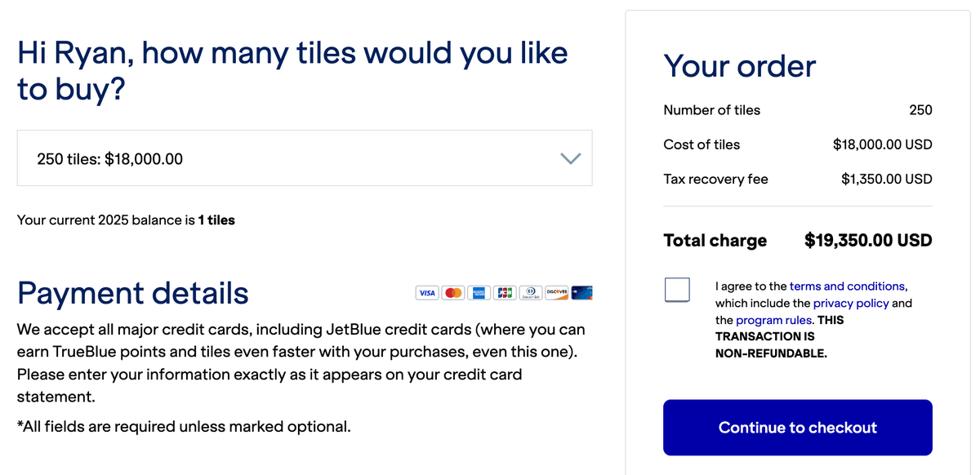View the privacy policy

point(851,303)
